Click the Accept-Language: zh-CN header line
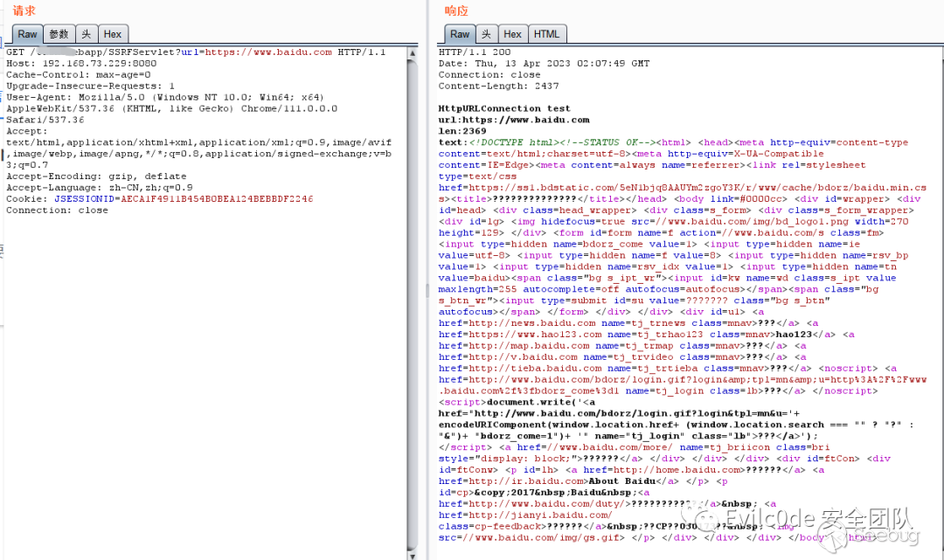 click(100, 188)
